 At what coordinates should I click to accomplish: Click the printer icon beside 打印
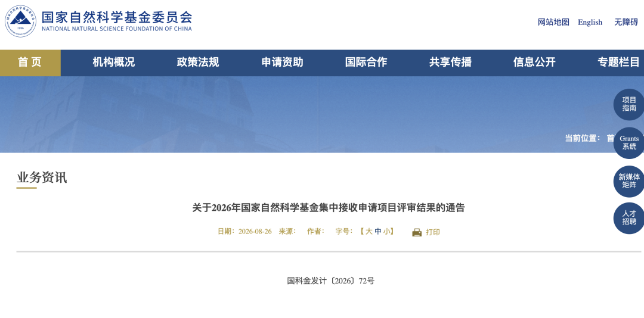pos(417,232)
